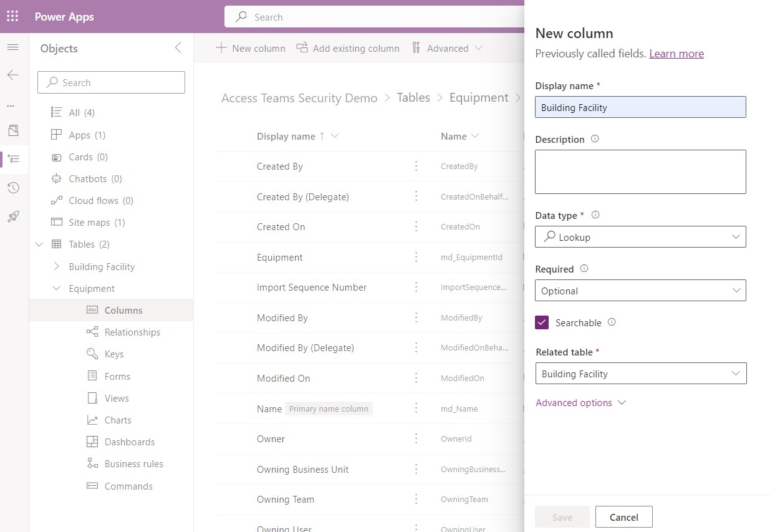
Task: Open row options kebab next to Created By
Action: point(416,166)
